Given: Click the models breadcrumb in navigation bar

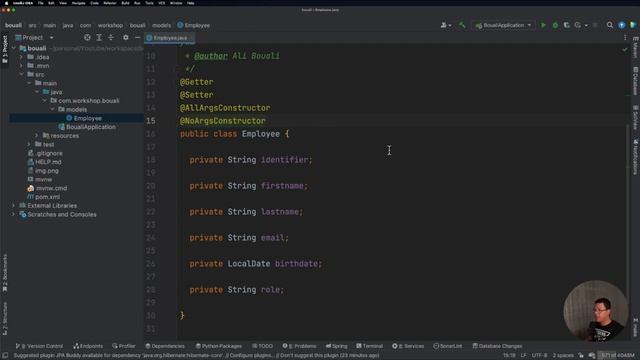Looking at the screenshot, I should coord(162,25).
